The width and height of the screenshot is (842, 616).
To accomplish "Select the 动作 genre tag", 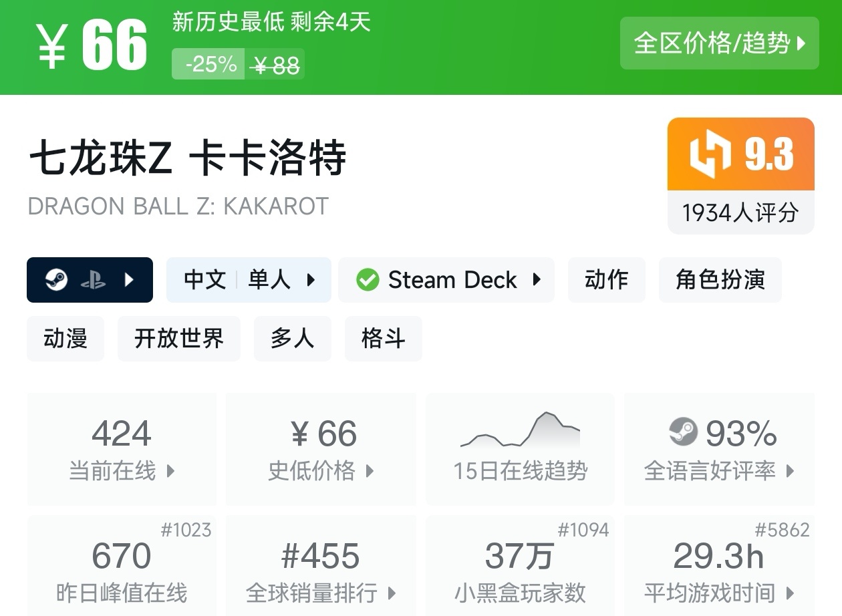I will coord(606,280).
